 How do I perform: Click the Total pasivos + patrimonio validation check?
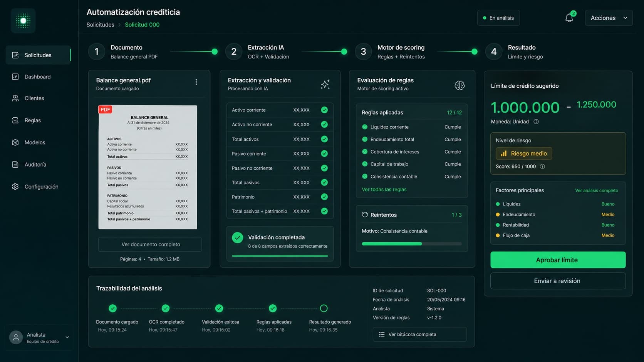324,211
